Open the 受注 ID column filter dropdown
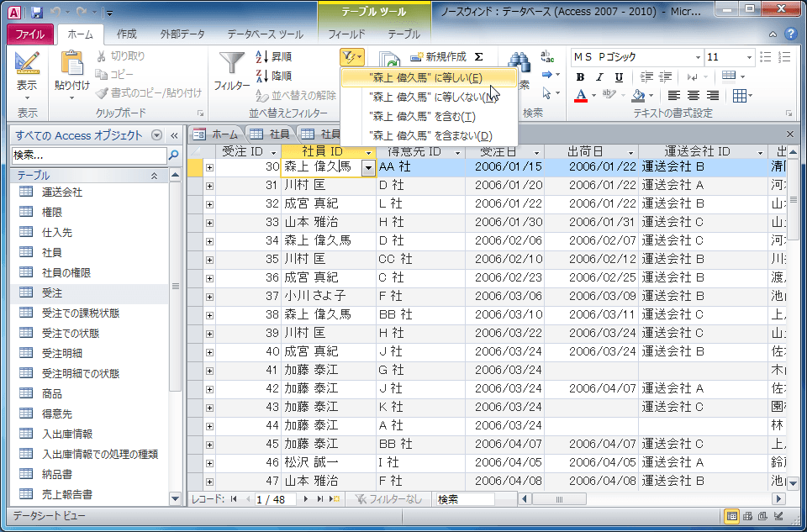Image resolution: width=807 pixels, height=532 pixels. click(x=273, y=152)
